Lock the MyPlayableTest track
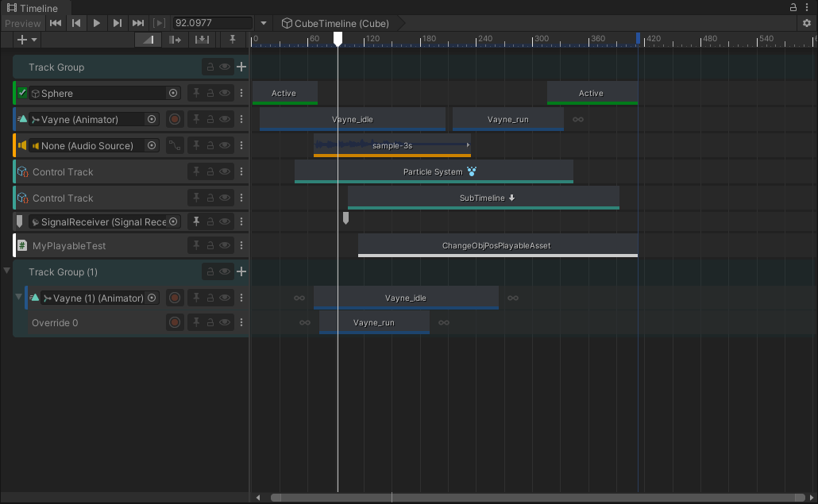Viewport: 818px width, 504px height. pos(210,246)
